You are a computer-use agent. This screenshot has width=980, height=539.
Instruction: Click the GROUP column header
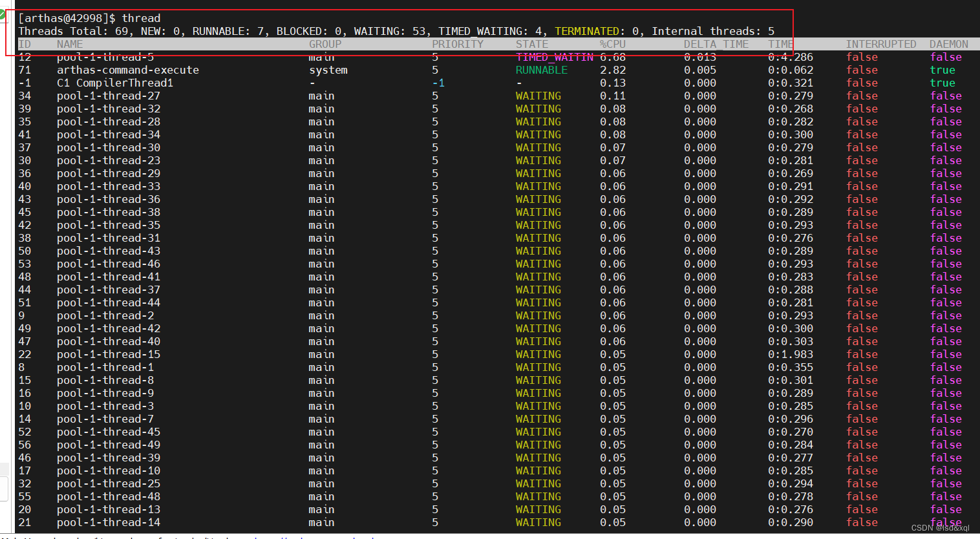pos(325,44)
